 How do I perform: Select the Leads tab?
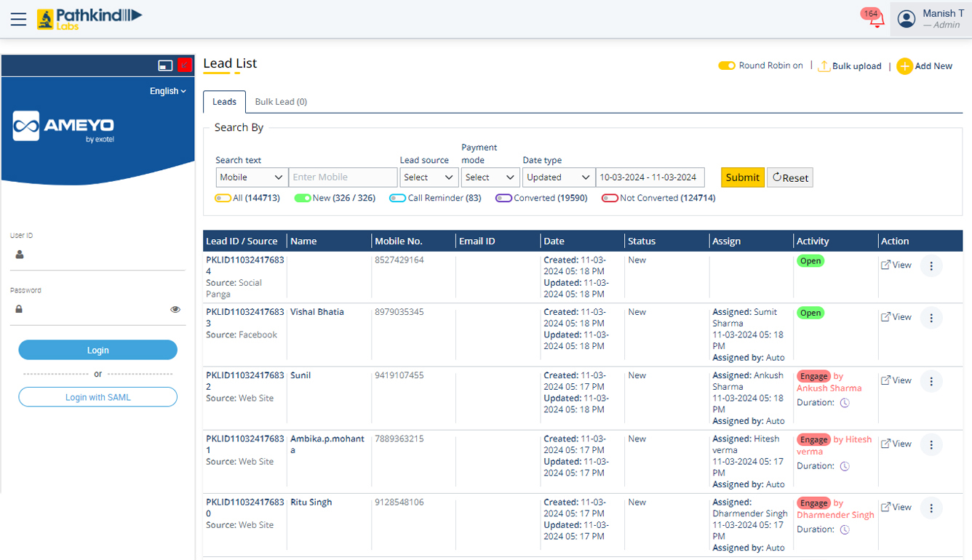coord(224,102)
